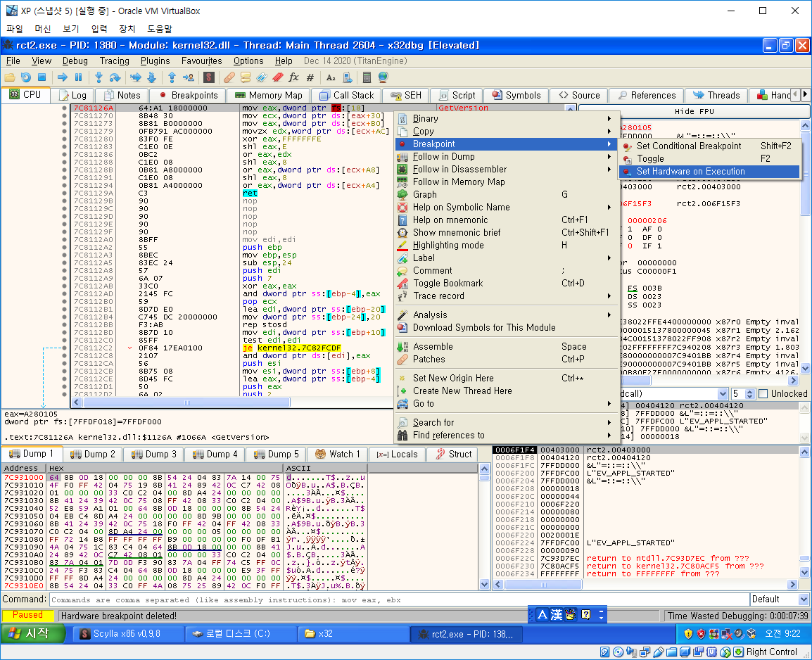The width and height of the screenshot is (812, 660).
Task: Click Toggle breakpoint menu entry
Action: [709, 159]
